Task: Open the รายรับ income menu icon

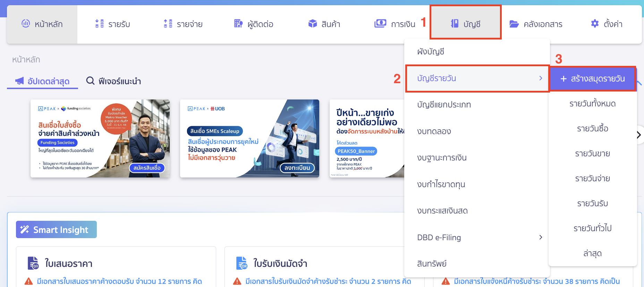Action: 100,24
